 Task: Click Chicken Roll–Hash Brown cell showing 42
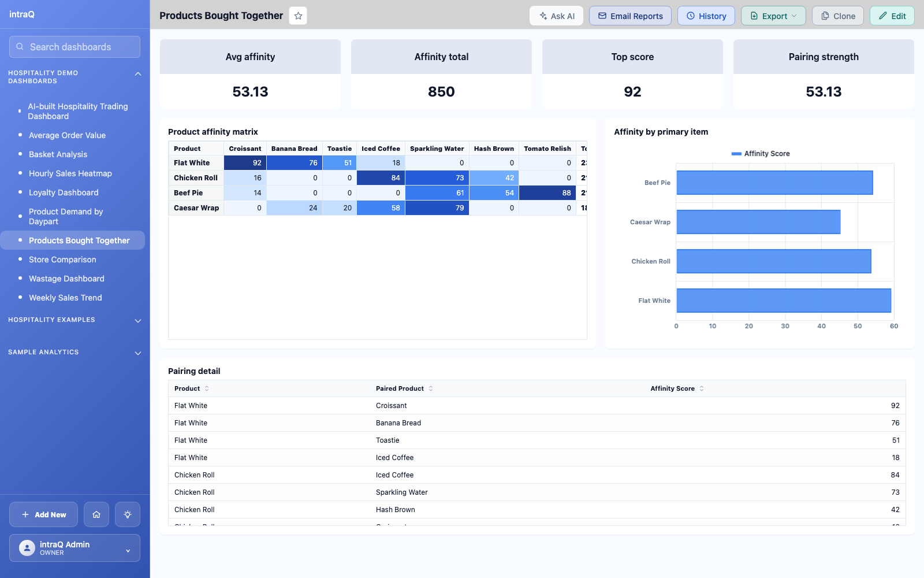coord(494,178)
